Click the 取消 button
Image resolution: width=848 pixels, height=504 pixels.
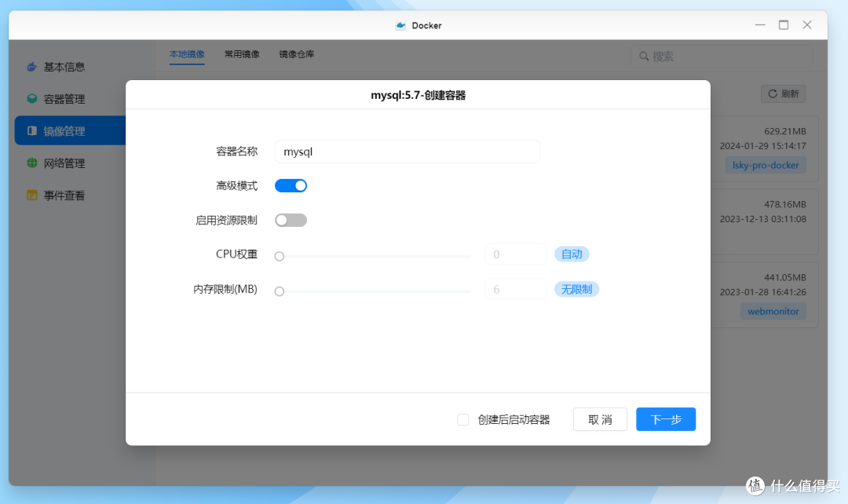click(x=600, y=419)
